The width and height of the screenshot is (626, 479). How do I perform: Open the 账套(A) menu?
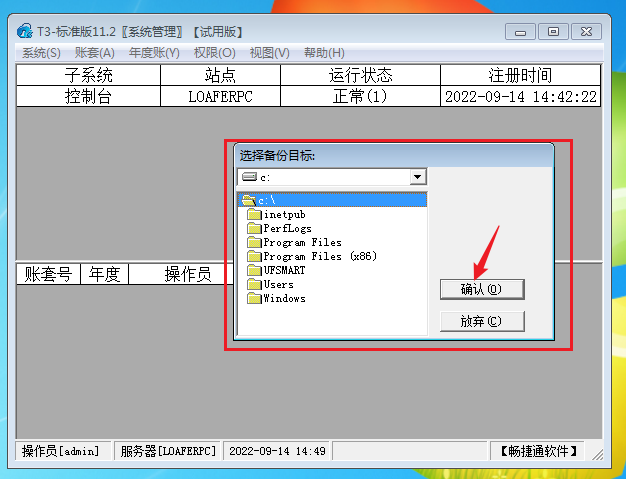(x=95, y=53)
